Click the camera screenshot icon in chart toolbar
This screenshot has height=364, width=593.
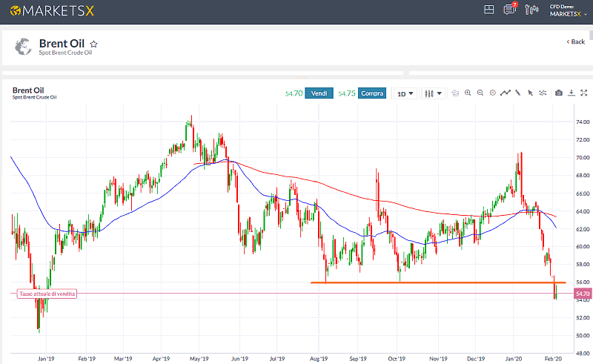559,93
